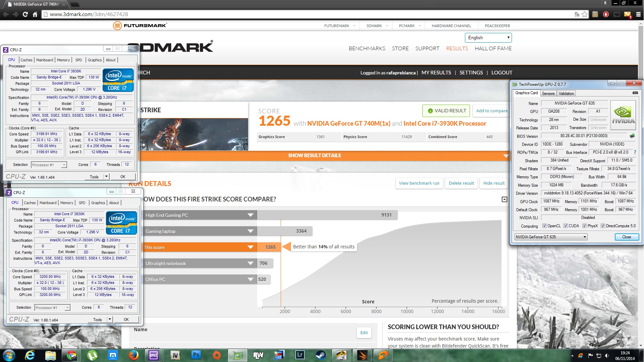Open the Bus Interface question mark help
The width and height of the screenshot is (644, 362).
[x=635, y=152]
